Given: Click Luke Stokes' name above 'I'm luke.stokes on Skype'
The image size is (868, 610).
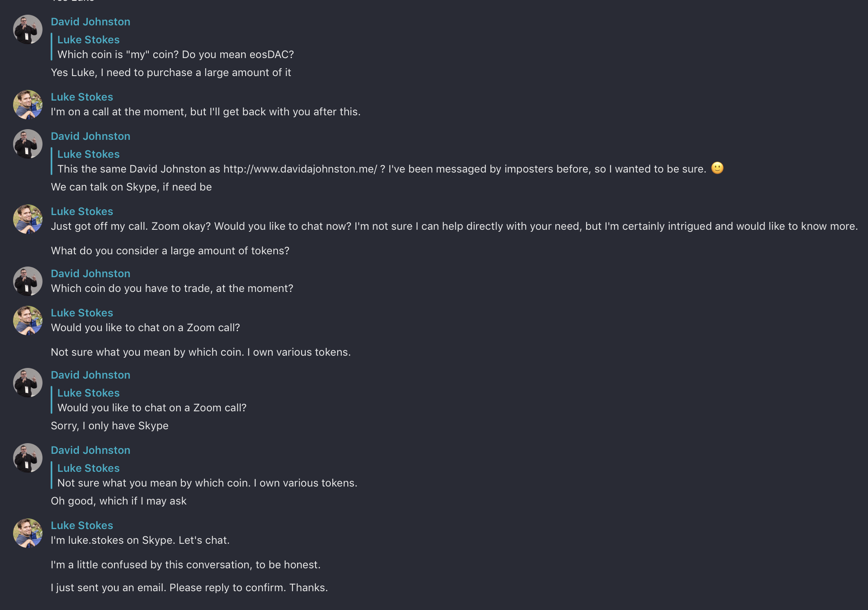Looking at the screenshot, I should 82,525.
